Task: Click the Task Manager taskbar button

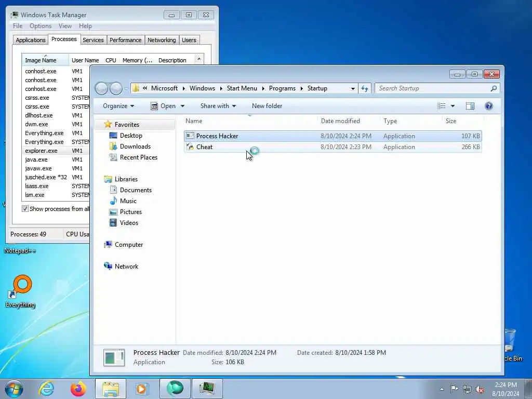Action: pos(207,389)
